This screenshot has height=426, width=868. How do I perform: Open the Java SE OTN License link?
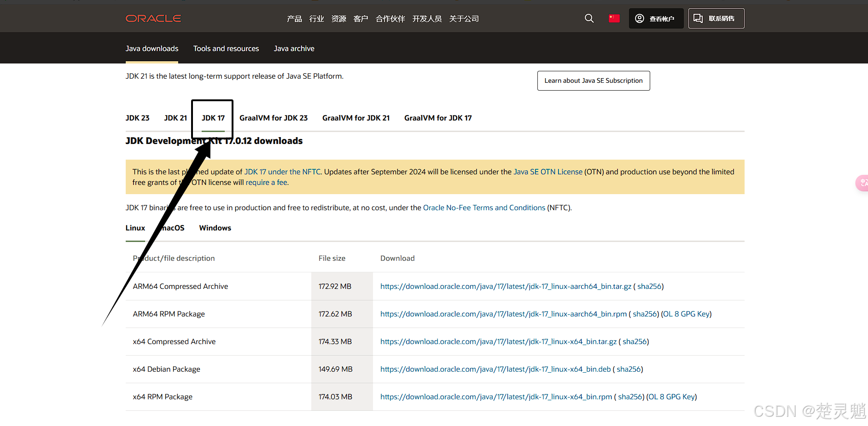click(548, 172)
